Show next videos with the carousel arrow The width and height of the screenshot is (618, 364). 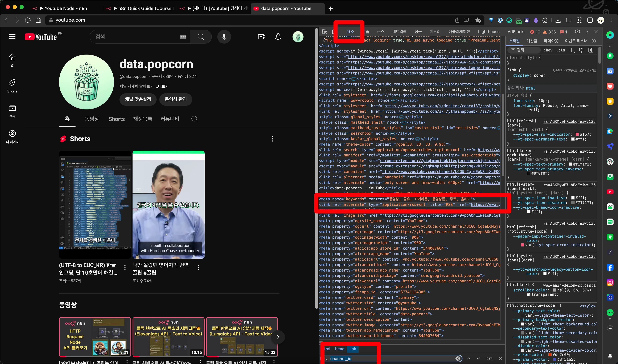click(278, 337)
